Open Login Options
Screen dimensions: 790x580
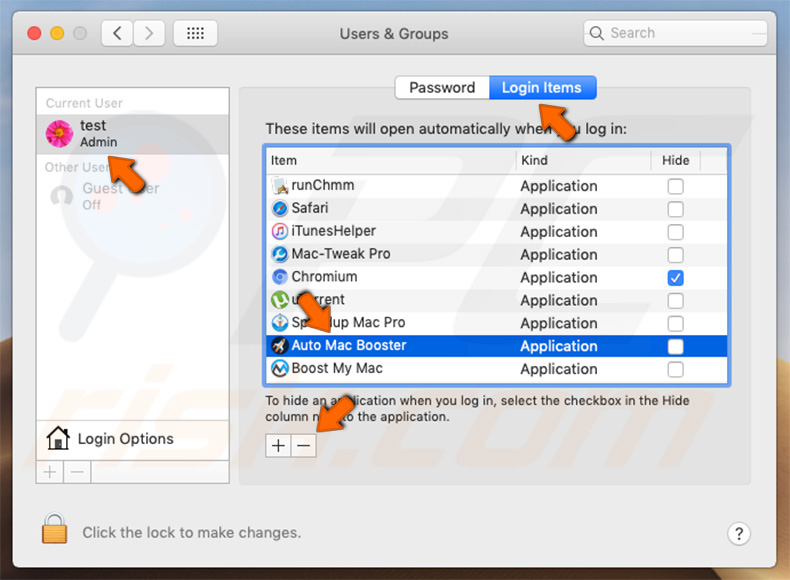(133, 439)
